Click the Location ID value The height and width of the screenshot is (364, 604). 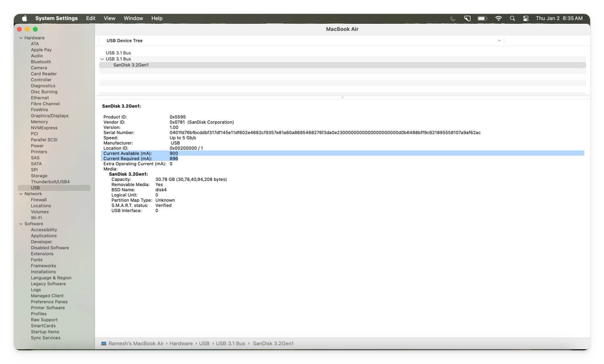(x=186, y=148)
